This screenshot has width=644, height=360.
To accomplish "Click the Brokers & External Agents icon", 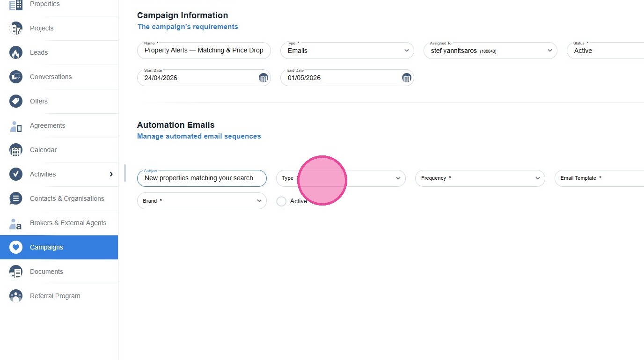I will (x=16, y=223).
